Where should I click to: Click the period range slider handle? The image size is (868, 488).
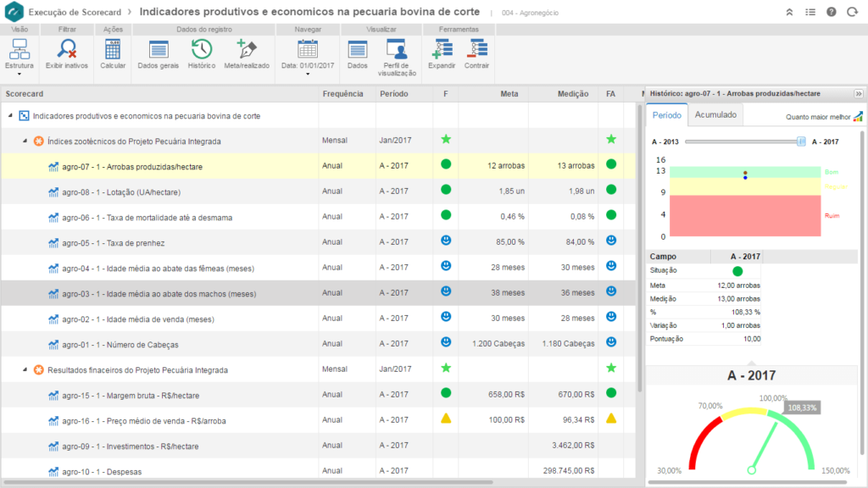801,141
